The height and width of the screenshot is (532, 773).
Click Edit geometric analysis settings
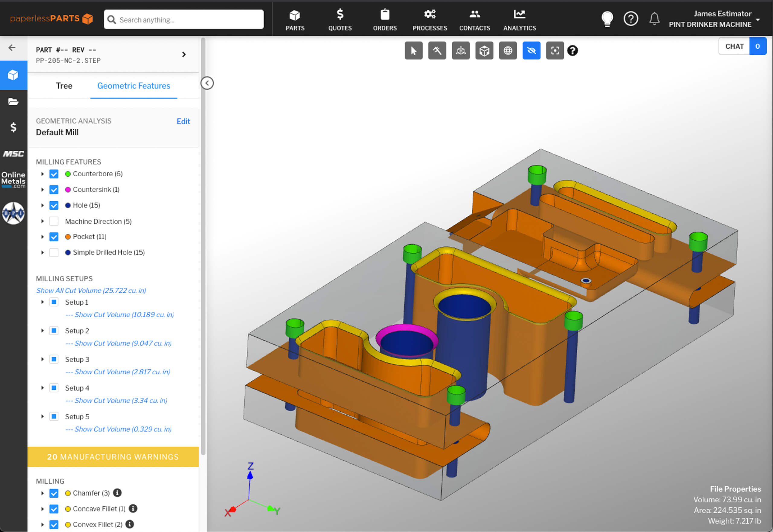pyautogui.click(x=183, y=121)
